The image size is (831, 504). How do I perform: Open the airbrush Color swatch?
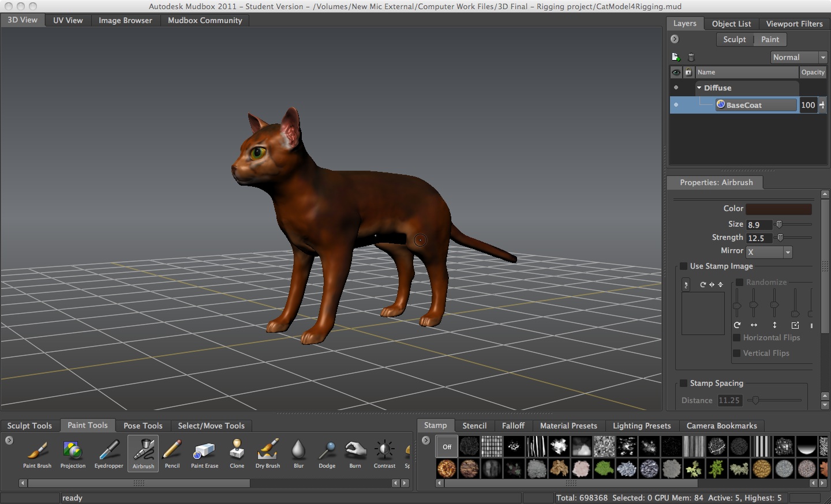(x=778, y=209)
